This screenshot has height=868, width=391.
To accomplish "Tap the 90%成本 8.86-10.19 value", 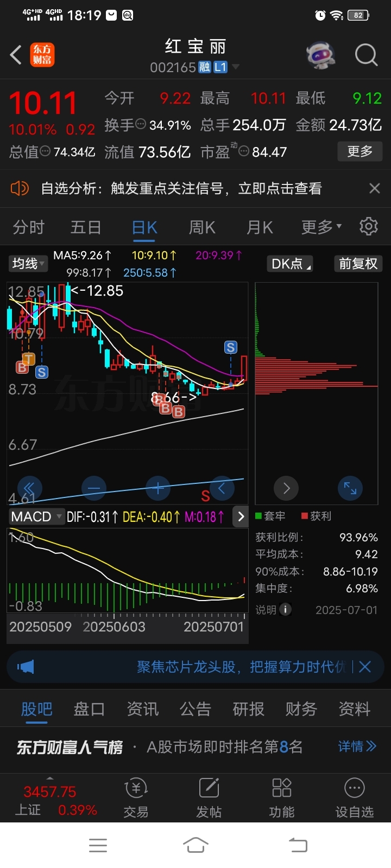I will tap(350, 571).
